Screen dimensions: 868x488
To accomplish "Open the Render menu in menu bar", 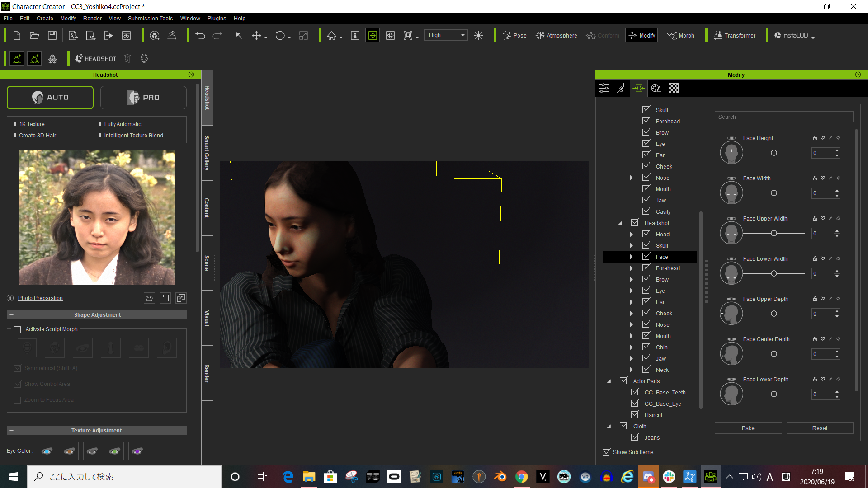I will (x=92, y=18).
